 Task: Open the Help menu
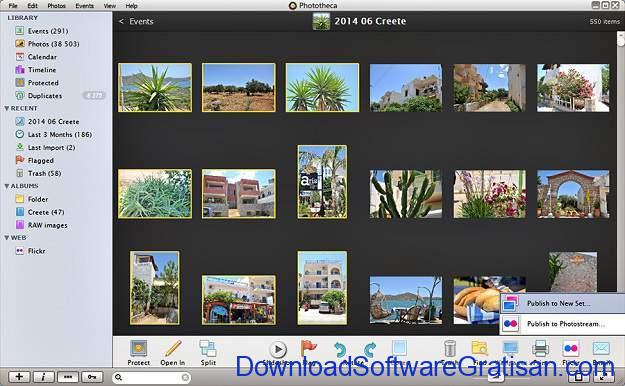pyautogui.click(x=132, y=6)
